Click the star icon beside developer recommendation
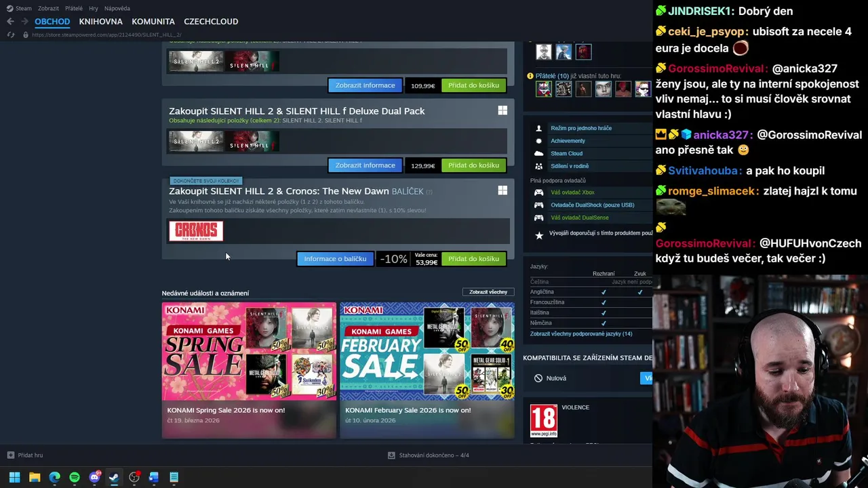Screen dimensions: 868x488 [x=539, y=235]
